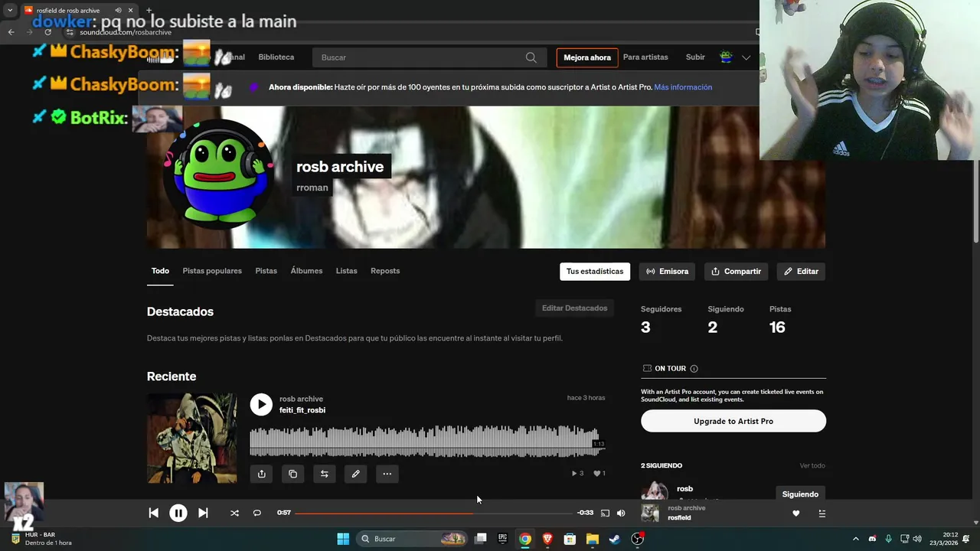
Task: Click the Compartir profile button
Action: 736,272
